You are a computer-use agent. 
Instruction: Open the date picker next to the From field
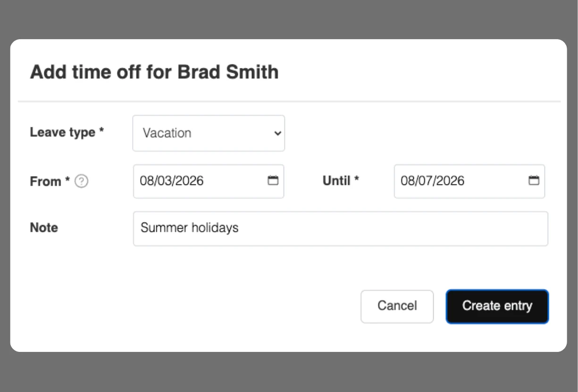pyautogui.click(x=273, y=181)
